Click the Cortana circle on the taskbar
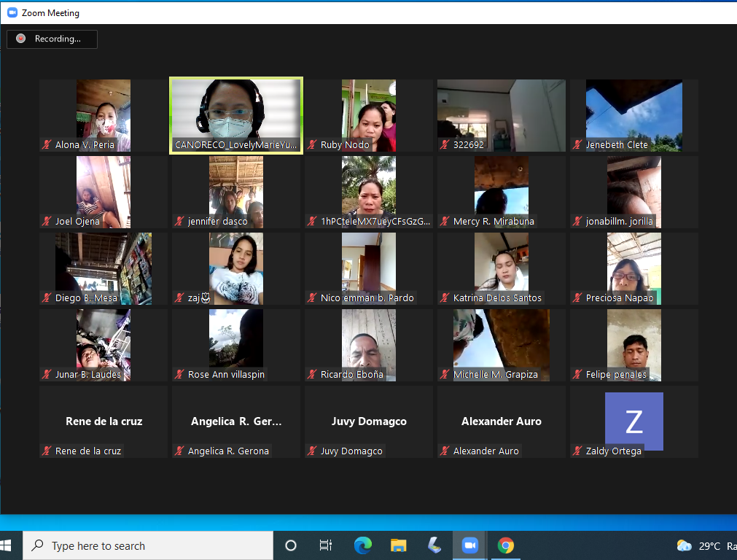737x560 pixels. 291,545
